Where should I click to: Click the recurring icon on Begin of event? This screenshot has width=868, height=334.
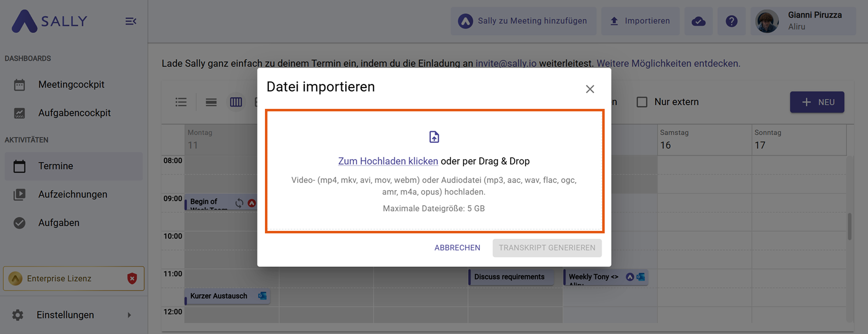pos(239,203)
